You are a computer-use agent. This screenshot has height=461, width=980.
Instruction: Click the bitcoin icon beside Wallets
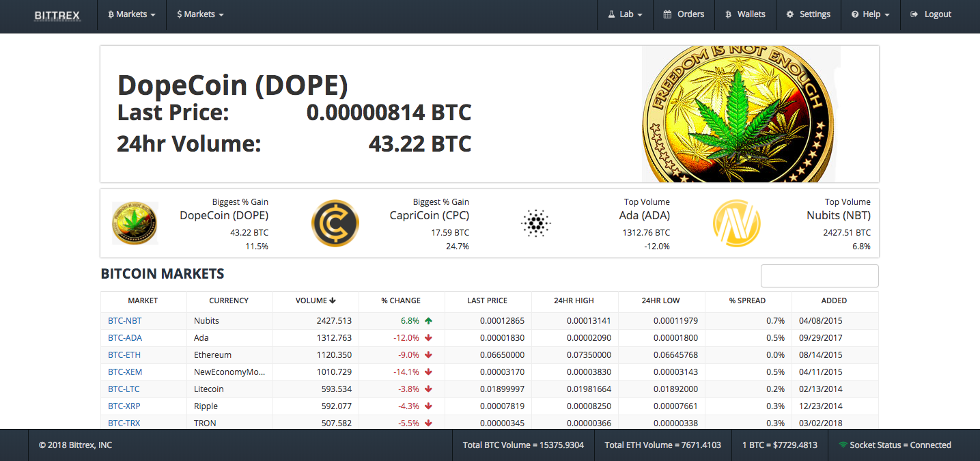pos(728,14)
